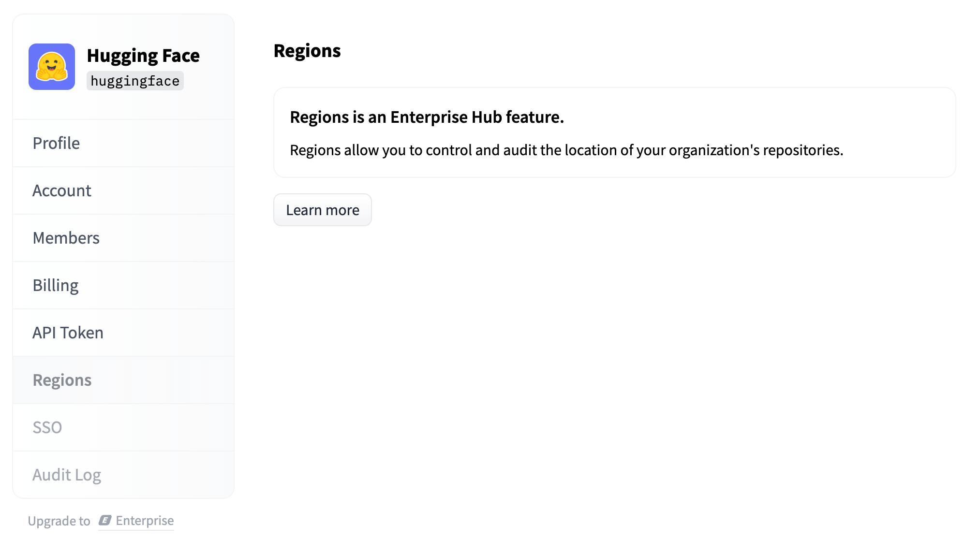Viewport: 980px width, 553px height.
Task: Select the API Token section
Action: pos(67,333)
